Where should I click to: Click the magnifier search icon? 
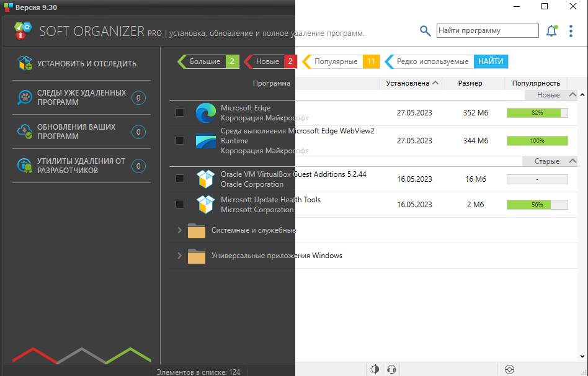click(425, 30)
